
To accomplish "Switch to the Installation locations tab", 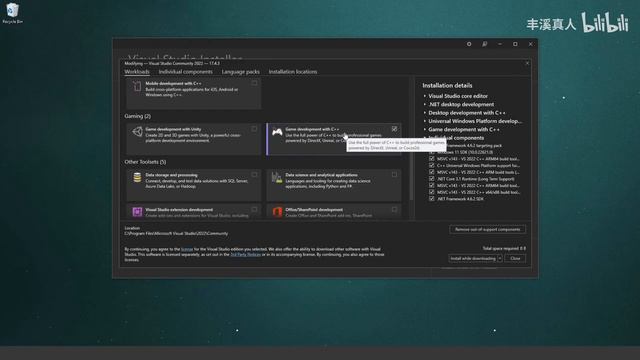I will point(293,72).
